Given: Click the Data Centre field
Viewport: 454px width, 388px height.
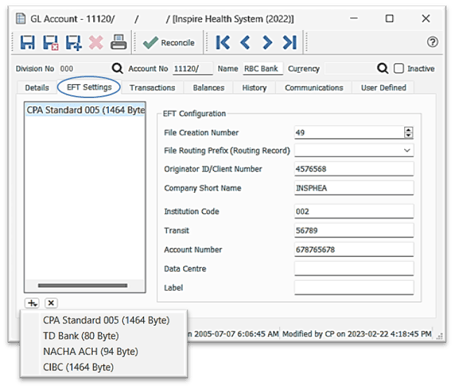Looking at the screenshot, I should [x=354, y=268].
